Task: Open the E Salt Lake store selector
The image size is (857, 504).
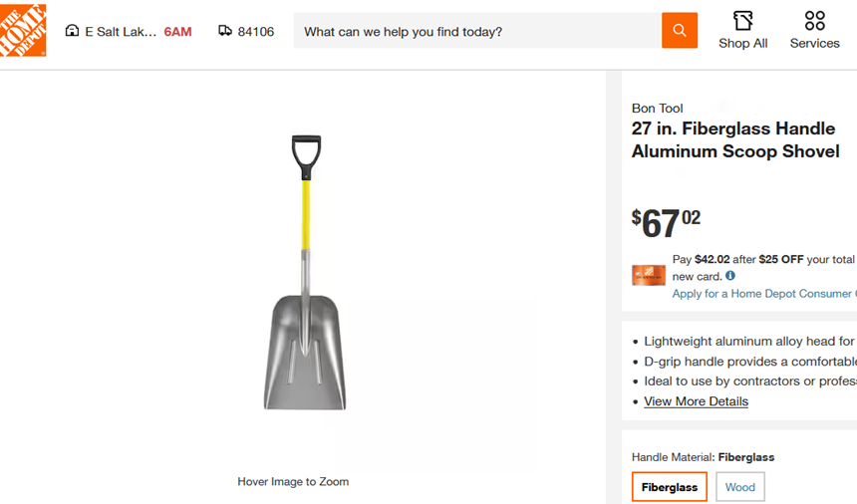Action: tap(121, 32)
